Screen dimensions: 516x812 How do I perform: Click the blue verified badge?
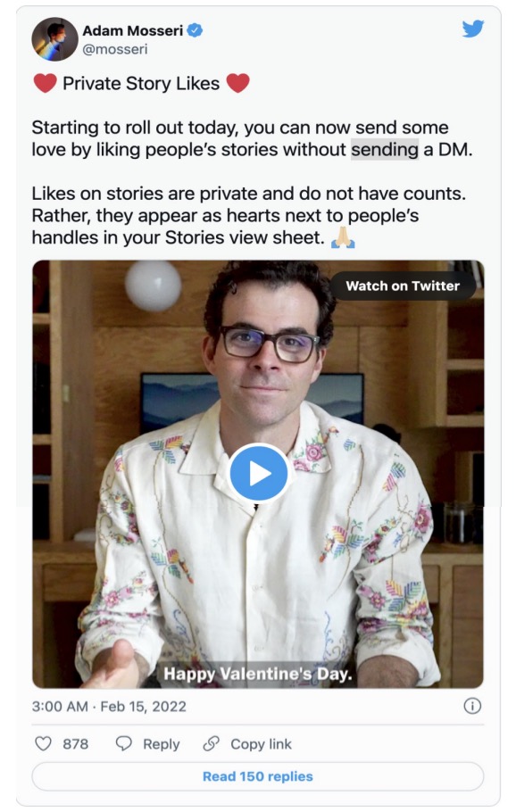pyautogui.click(x=195, y=30)
